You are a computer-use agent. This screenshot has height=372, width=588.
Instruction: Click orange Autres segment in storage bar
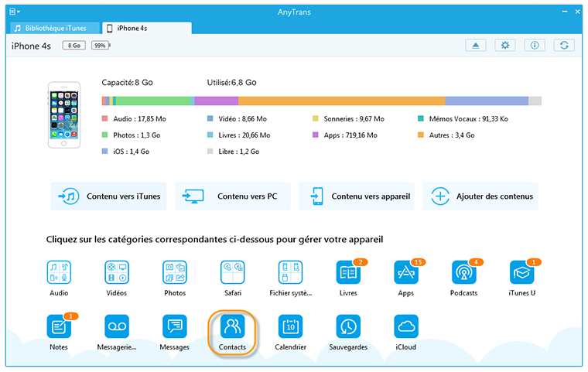coord(342,101)
